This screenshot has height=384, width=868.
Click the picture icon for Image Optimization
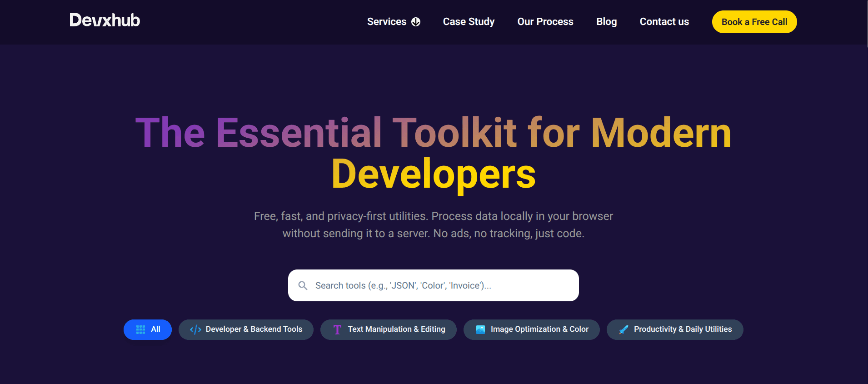pos(480,329)
